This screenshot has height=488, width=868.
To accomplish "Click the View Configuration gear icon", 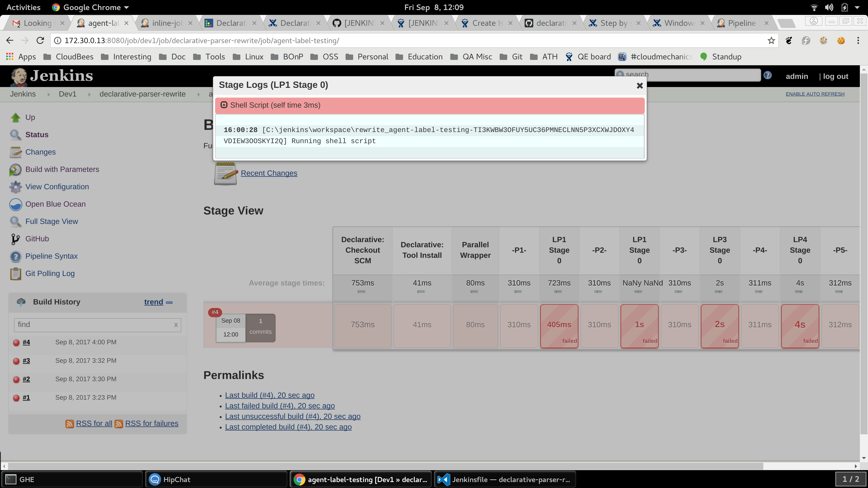I will (x=15, y=187).
